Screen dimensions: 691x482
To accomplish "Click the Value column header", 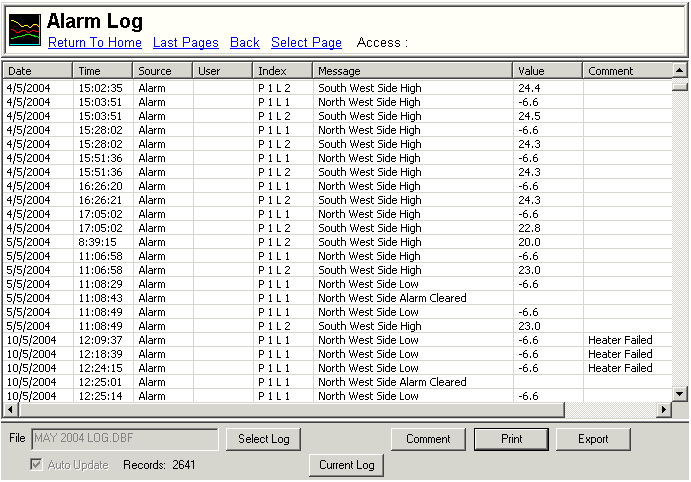I will 547,71.
